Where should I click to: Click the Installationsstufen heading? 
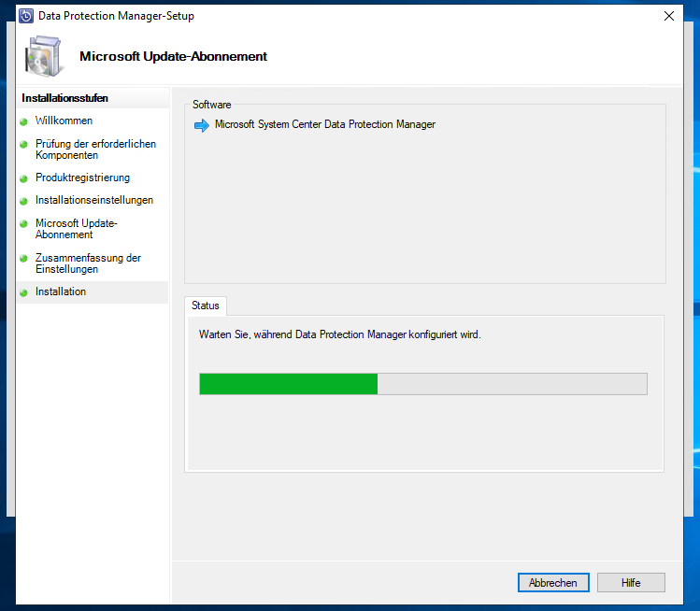click(x=65, y=98)
